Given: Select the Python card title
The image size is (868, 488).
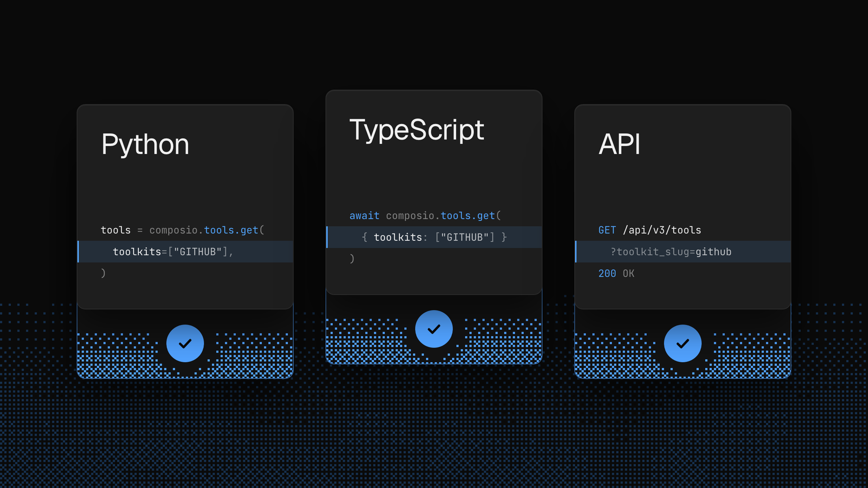Looking at the screenshot, I should (145, 145).
